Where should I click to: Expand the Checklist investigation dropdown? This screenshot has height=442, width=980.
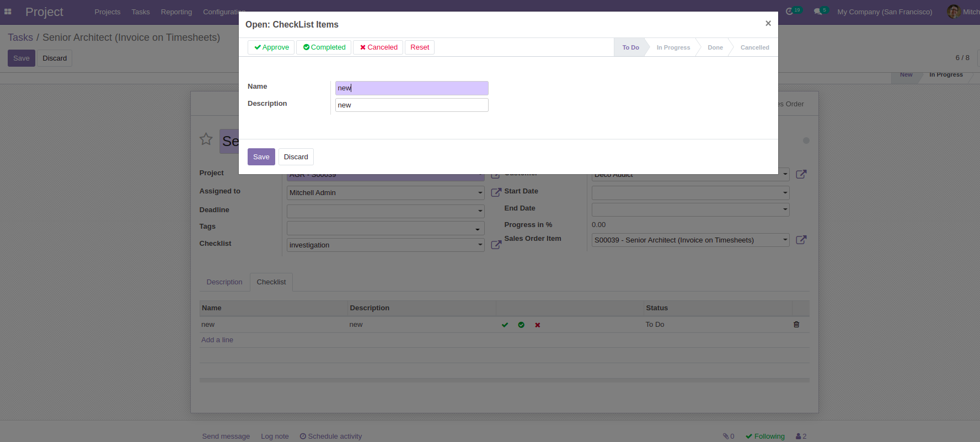pyautogui.click(x=480, y=245)
